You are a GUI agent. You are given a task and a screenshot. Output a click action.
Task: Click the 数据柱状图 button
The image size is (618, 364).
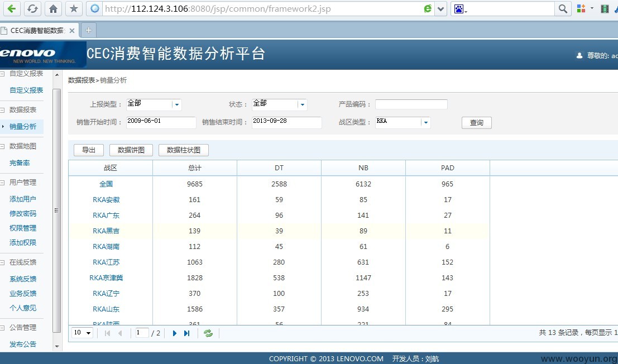tap(184, 150)
